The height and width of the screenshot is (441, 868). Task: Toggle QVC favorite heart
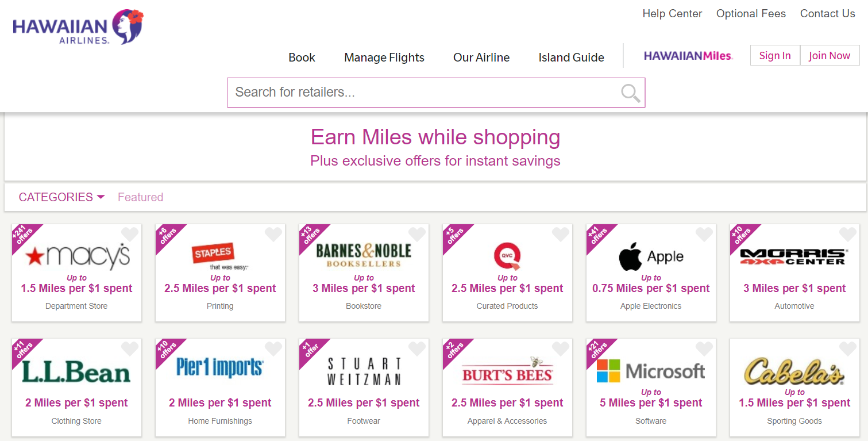(x=561, y=234)
